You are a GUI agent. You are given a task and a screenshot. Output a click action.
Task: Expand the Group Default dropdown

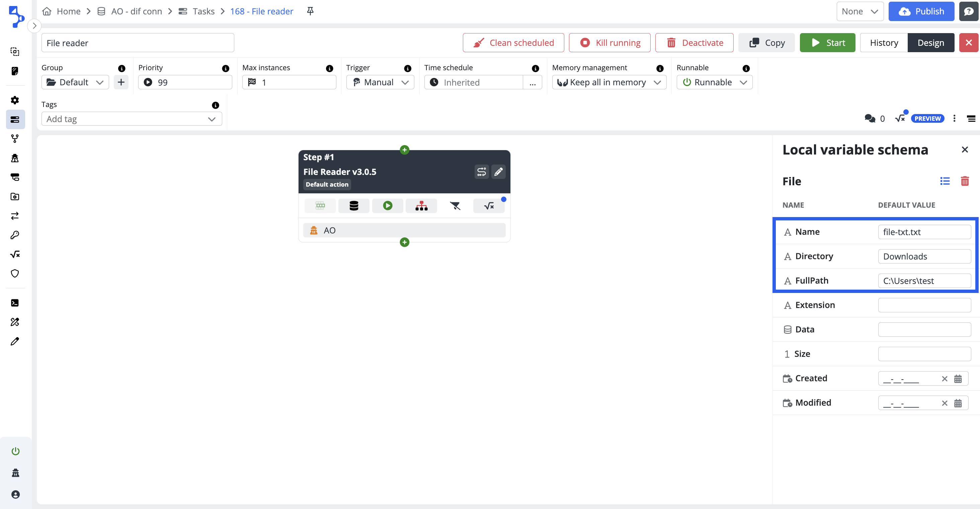[75, 83]
